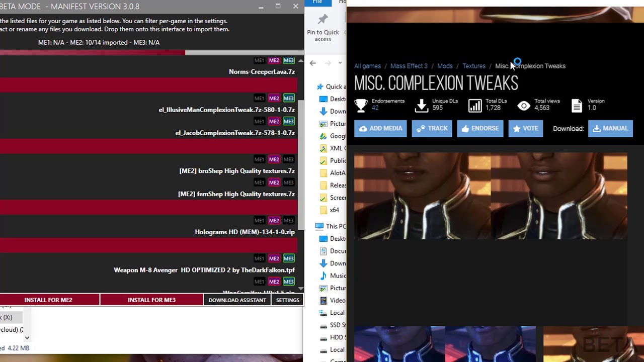
Task: Select el_JacobComplexionTweak.7z-578-1-0.7z in the list
Action: click(235, 133)
